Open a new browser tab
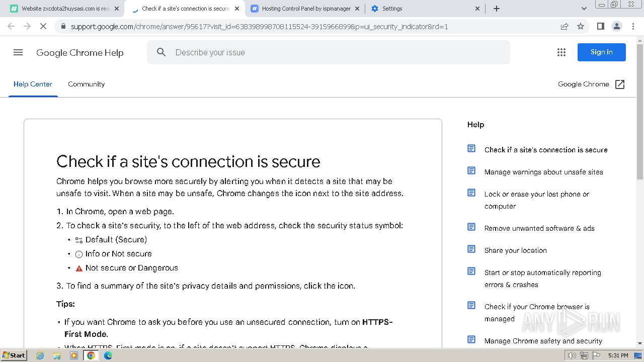The width and height of the screenshot is (644, 362). point(497,9)
